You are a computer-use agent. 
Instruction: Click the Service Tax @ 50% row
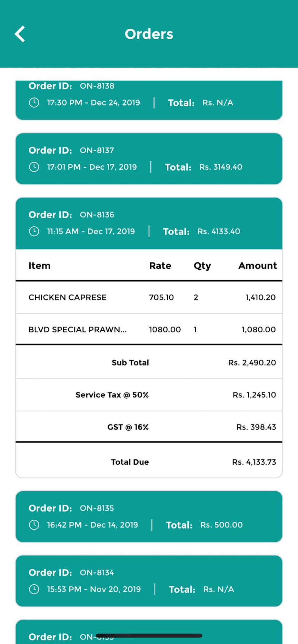point(149,395)
